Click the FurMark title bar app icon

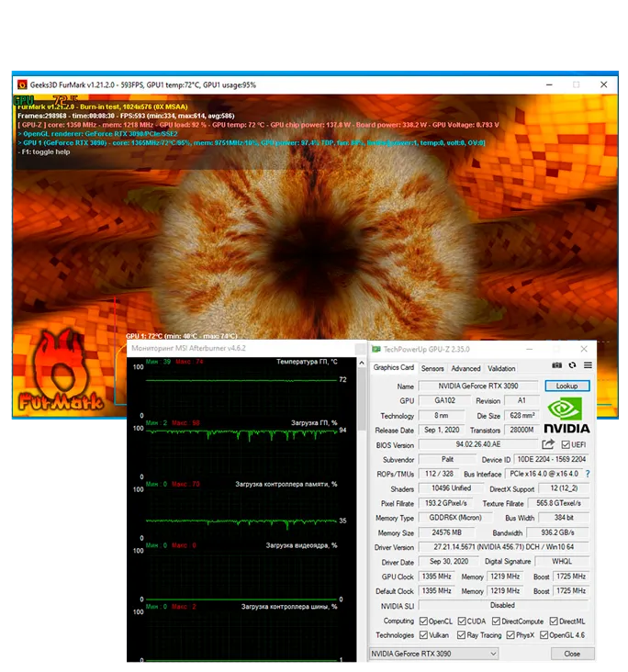click(x=22, y=84)
